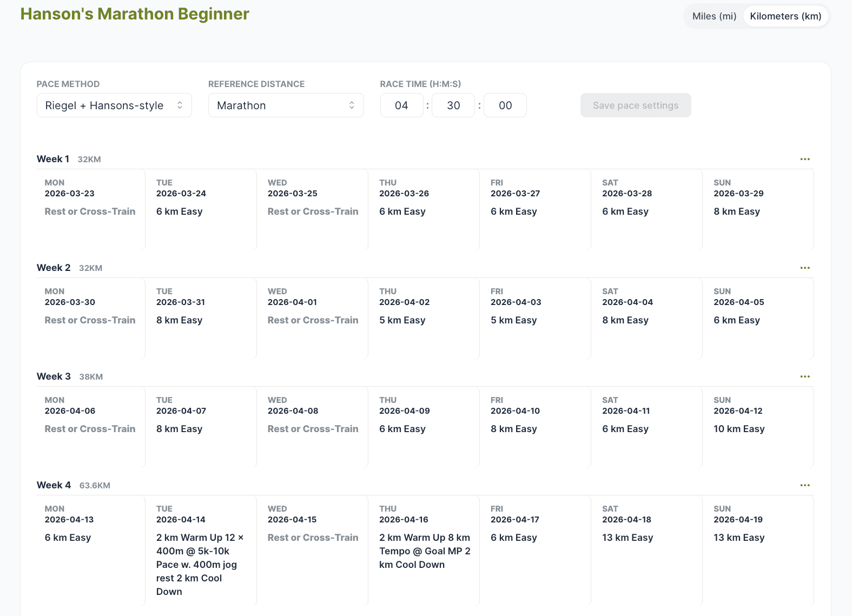Select Monday 2026-03-23 rest day card

[91, 210]
